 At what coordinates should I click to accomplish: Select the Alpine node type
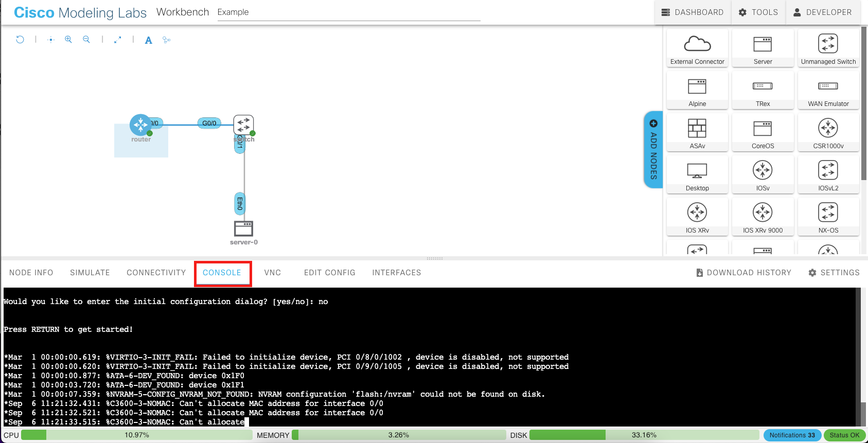(697, 91)
